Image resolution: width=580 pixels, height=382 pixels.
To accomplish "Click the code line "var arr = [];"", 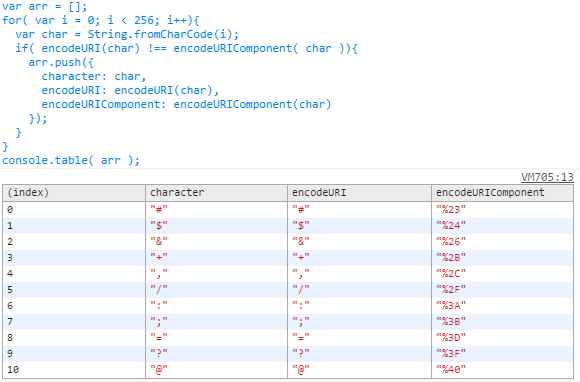I will [x=44, y=6].
